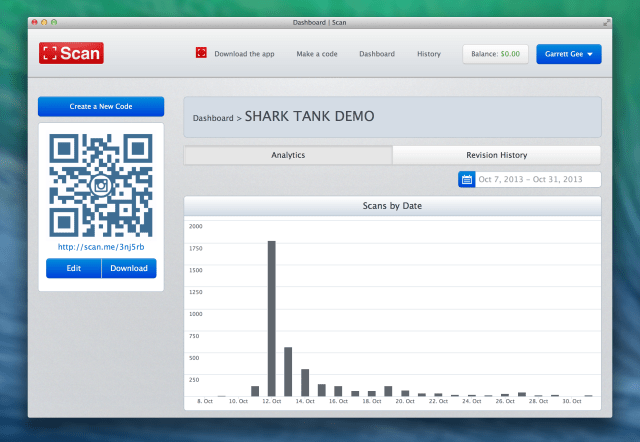Go to Dashboard in top navigation
The image size is (640, 442).
pyautogui.click(x=377, y=54)
